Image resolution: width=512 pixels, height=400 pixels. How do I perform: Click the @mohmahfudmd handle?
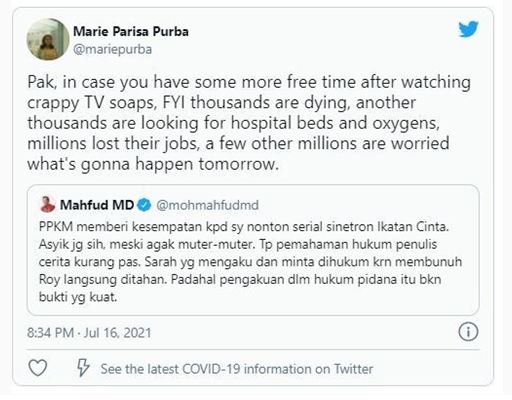[x=207, y=205]
